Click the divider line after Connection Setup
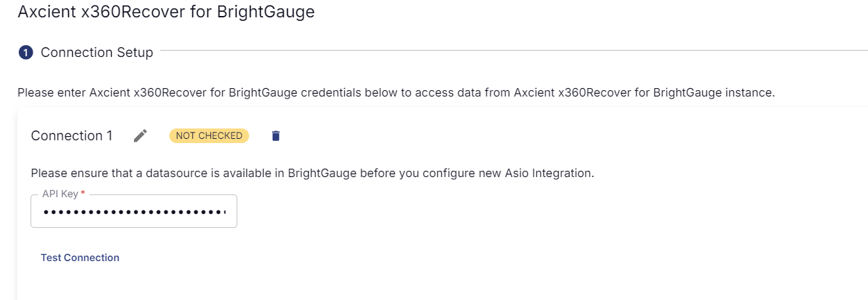 (513, 51)
